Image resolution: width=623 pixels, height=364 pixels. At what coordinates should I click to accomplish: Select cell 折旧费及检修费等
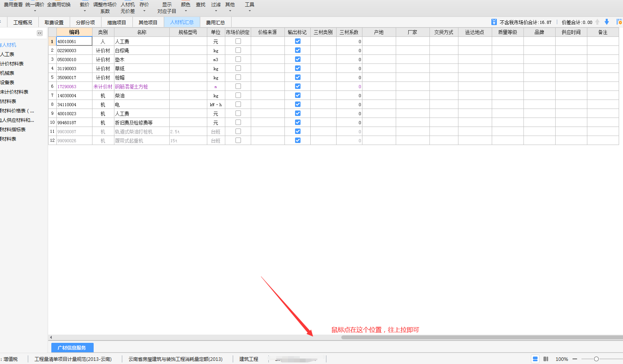tap(142, 122)
